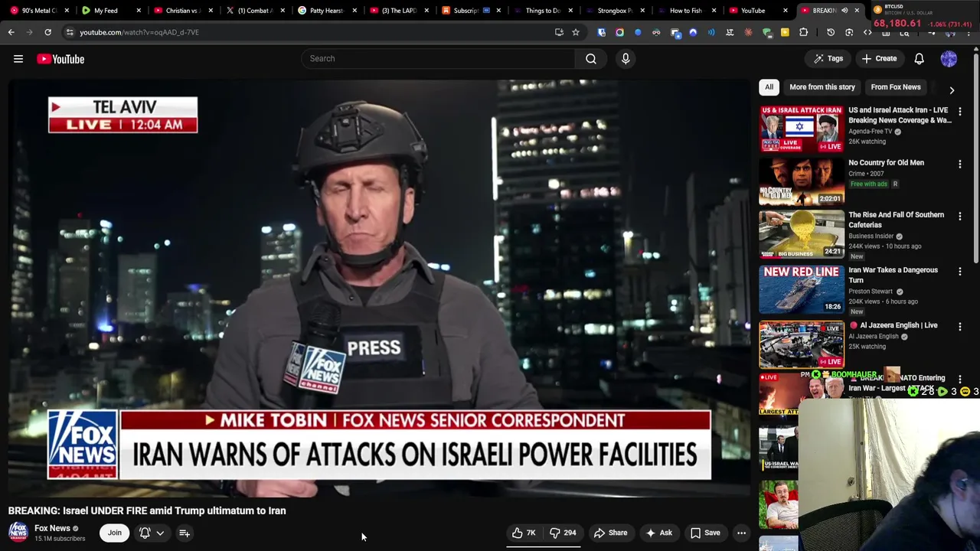Open options for Southern Cafeterias video
This screenshot has width=980, height=551.
[959, 217]
